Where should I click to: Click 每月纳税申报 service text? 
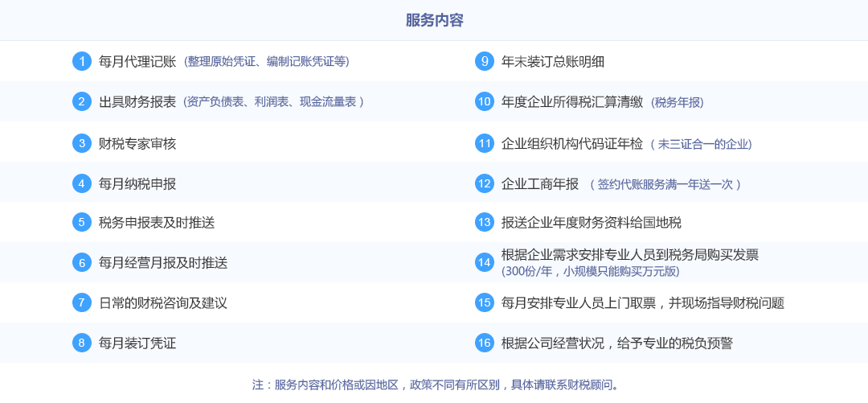click(137, 183)
